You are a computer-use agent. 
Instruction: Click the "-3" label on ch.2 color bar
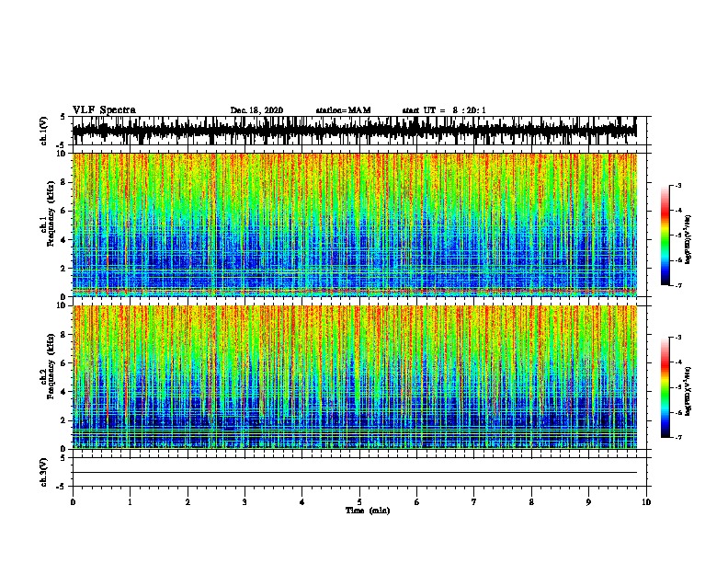pyautogui.click(x=677, y=338)
